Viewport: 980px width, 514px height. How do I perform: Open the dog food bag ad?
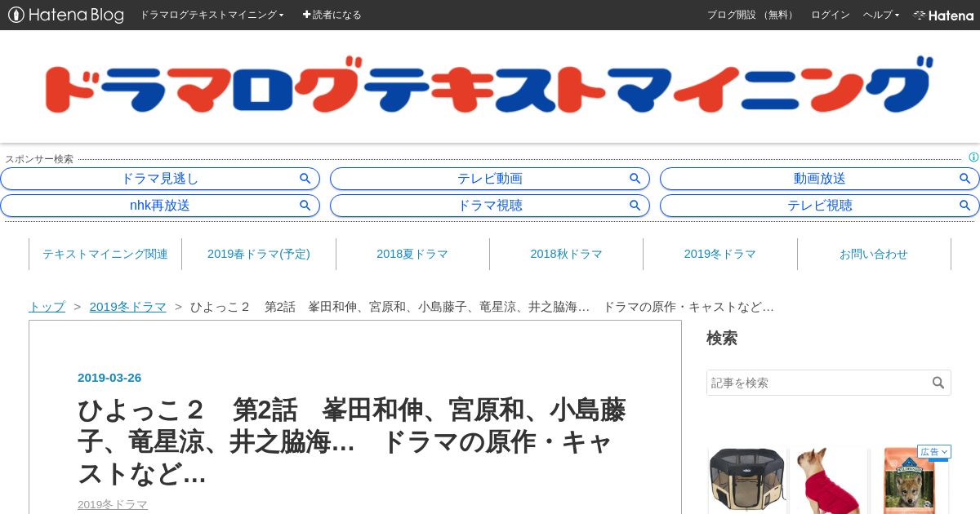[909, 481]
